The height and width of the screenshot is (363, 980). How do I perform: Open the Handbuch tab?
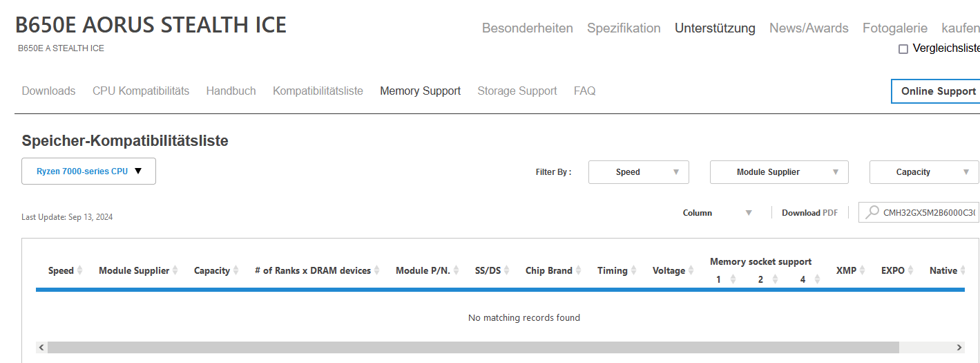tap(231, 91)
